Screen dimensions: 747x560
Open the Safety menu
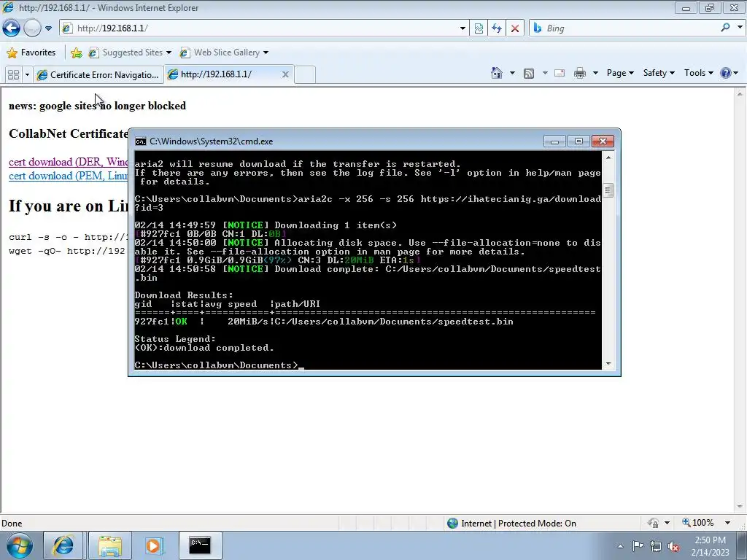click(659, 73)
